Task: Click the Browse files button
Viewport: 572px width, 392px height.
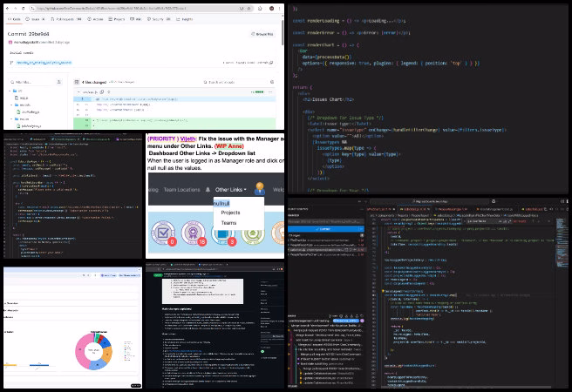Action: (x=262, y=34)
